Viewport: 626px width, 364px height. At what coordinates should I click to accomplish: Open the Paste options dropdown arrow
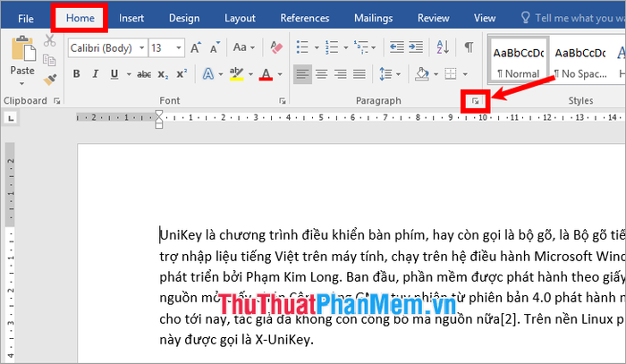click(22, 84)
